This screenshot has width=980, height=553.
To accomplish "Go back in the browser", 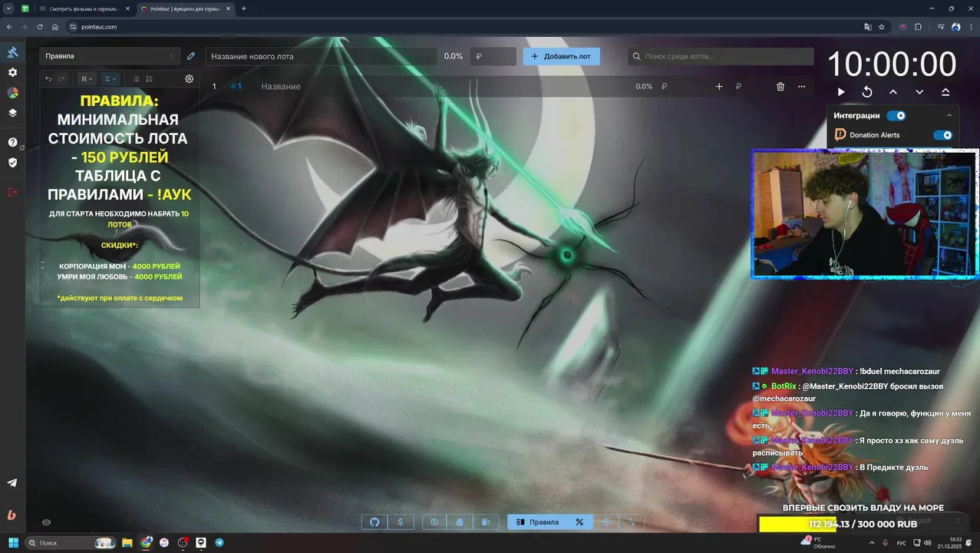I will pos(9,27).
